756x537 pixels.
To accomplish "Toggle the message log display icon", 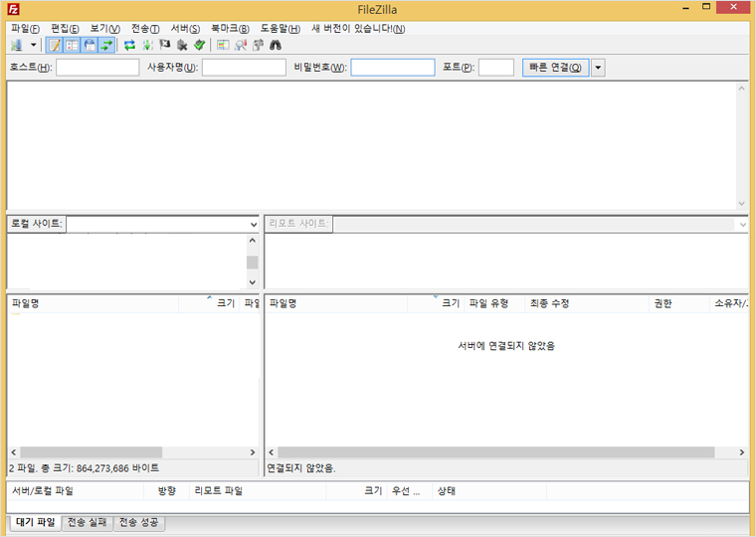I will point(55,45).
